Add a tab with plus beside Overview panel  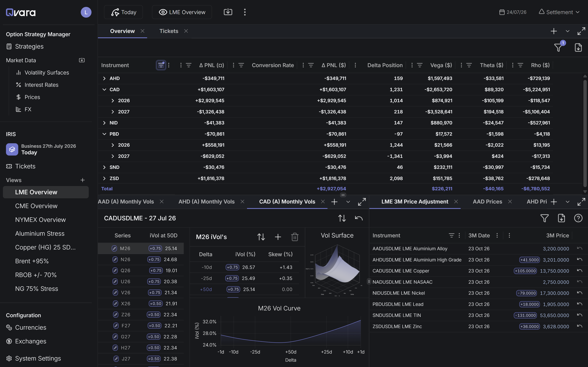pos(554,31)
